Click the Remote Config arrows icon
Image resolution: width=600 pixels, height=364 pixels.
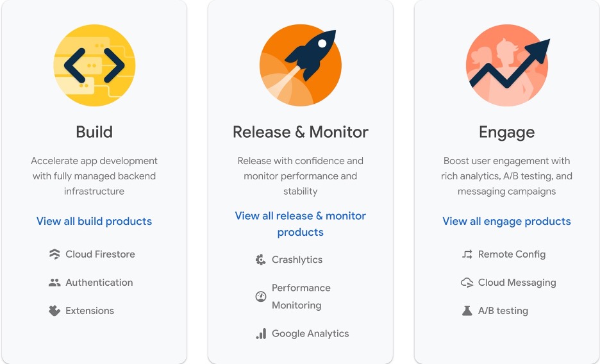pos(467,254)
